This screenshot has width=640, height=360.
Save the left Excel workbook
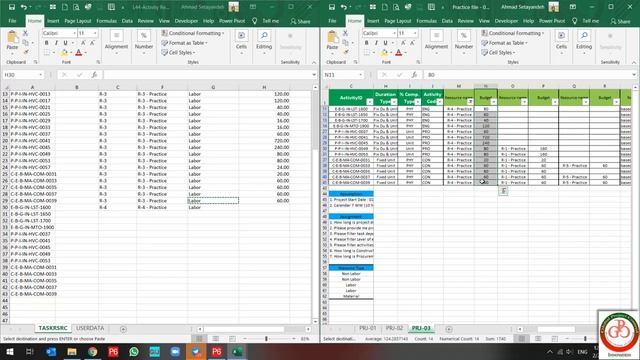12,7
